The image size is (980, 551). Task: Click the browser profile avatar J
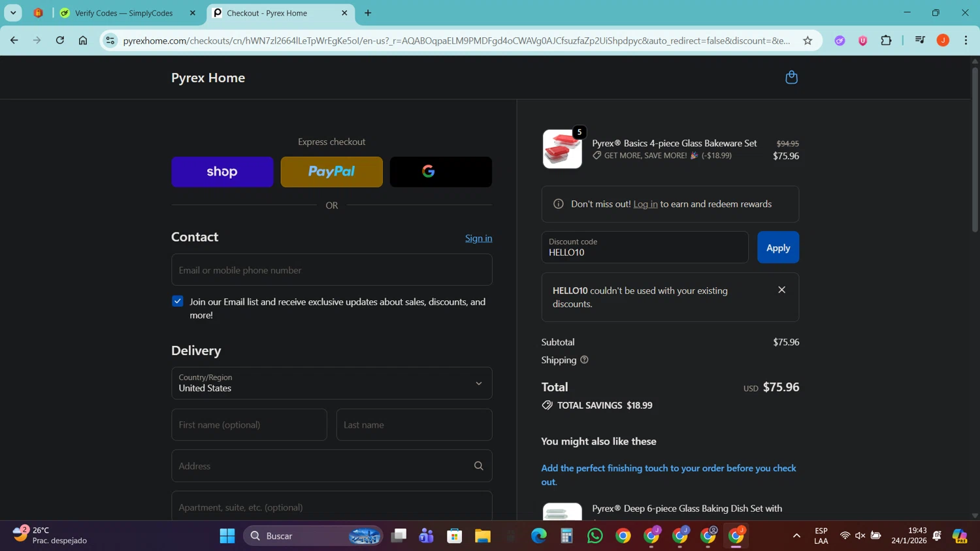click(x=943, y=40)
